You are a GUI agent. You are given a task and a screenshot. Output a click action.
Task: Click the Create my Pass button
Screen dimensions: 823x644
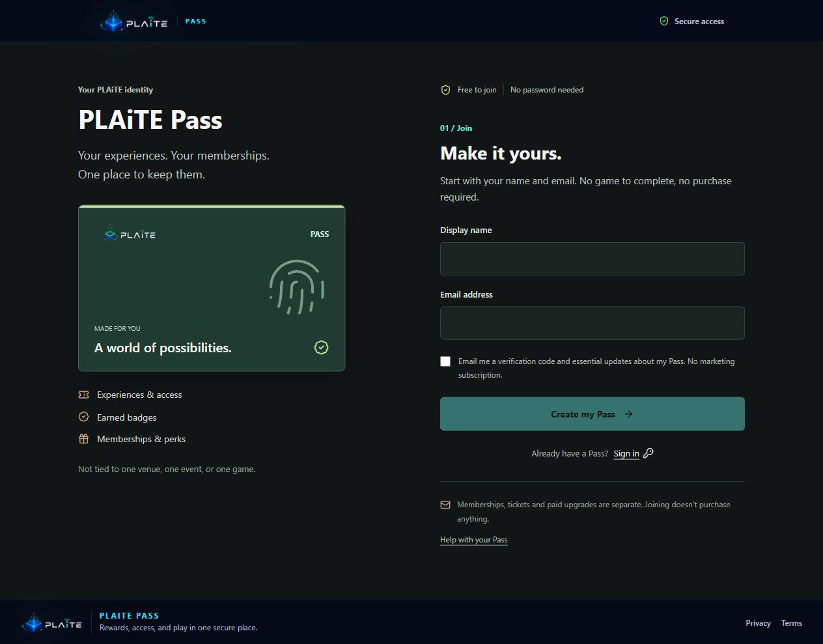click(593, 414)
